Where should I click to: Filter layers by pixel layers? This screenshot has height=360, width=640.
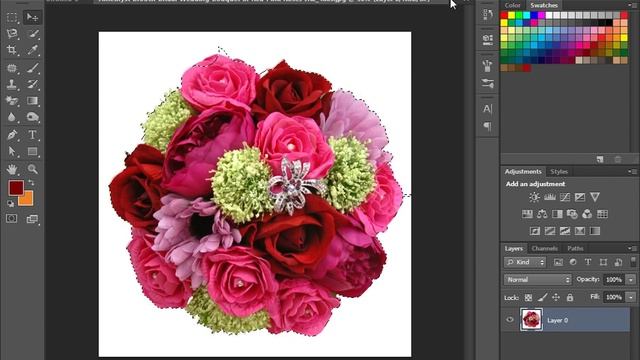(558, 262)
